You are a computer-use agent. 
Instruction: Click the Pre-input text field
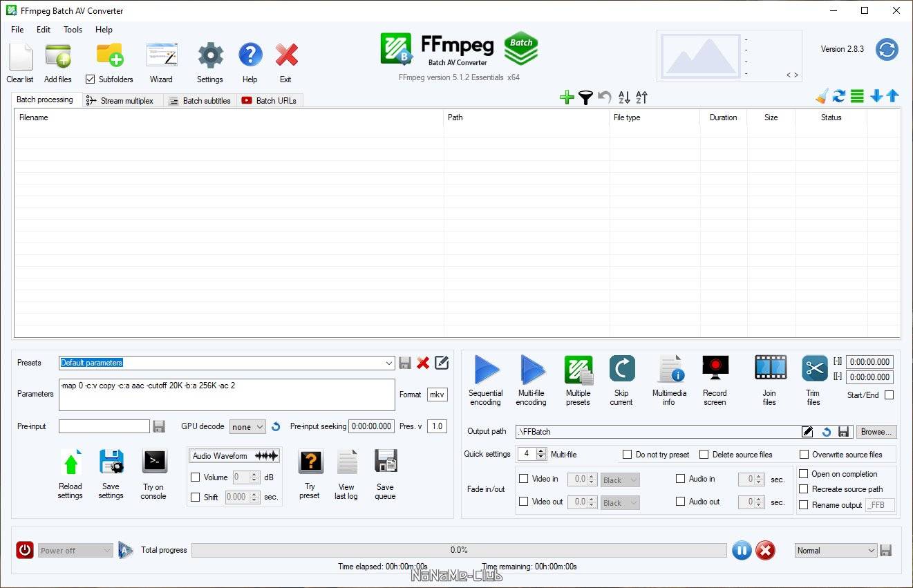click(x=104, y=426)
